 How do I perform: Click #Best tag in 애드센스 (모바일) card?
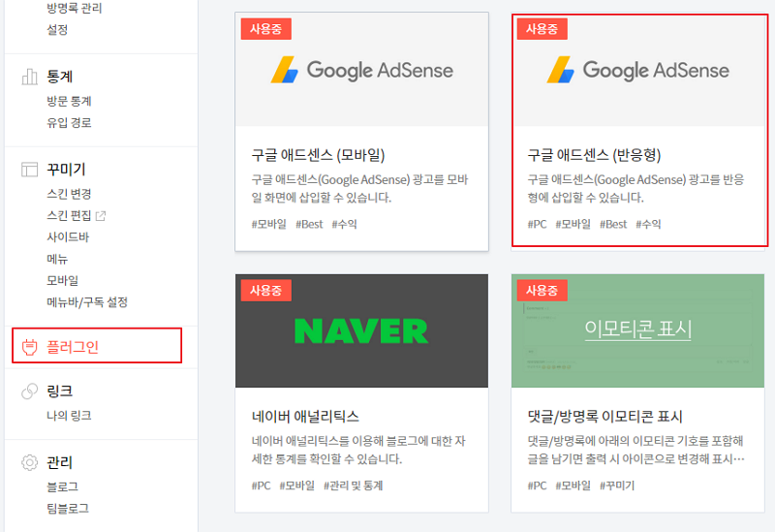tap(309, 224)
